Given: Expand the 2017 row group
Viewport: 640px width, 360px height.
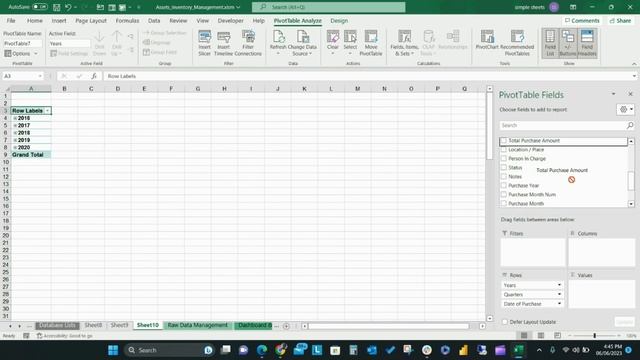Looking at the screenshot, I should [15, 126].
